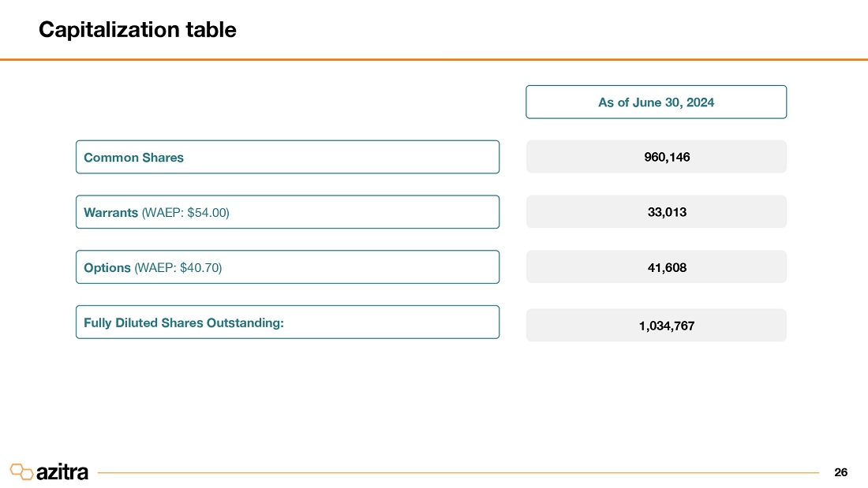
Task: Select the WAEP $54.00 text
Action: tap(185, 213)
